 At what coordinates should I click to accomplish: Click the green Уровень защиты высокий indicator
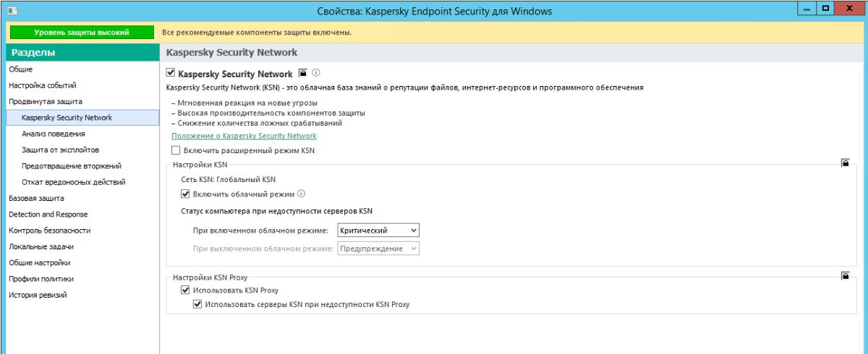[82, 33]
